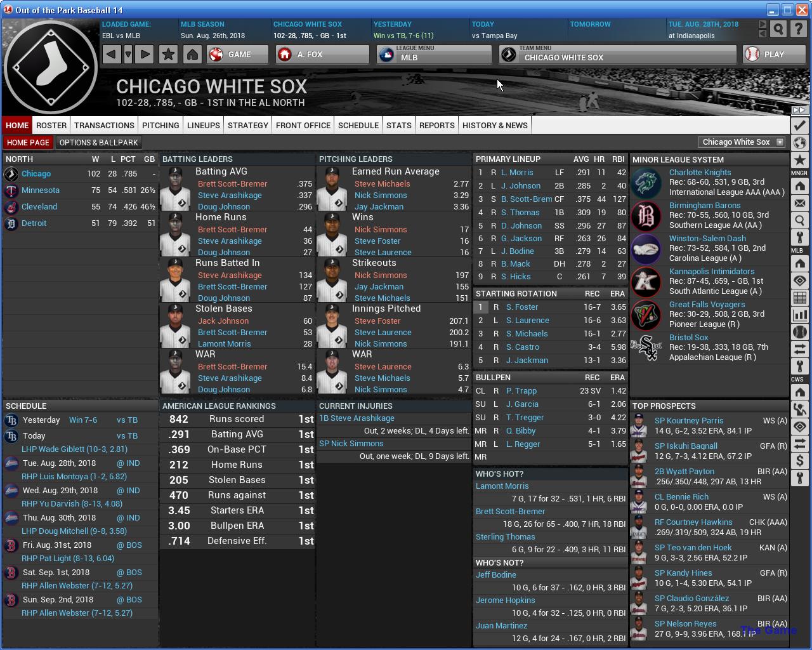Click the star bookmark icon in top toolbar
812x650 pixels.
coord(168,55)
